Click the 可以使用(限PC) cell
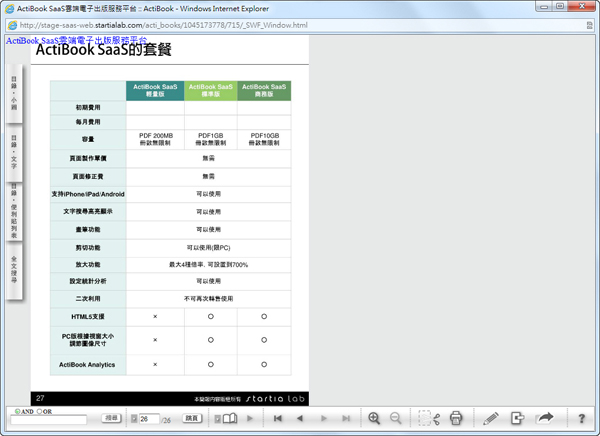Screen dimensions: 600x436 click(209, 248)
